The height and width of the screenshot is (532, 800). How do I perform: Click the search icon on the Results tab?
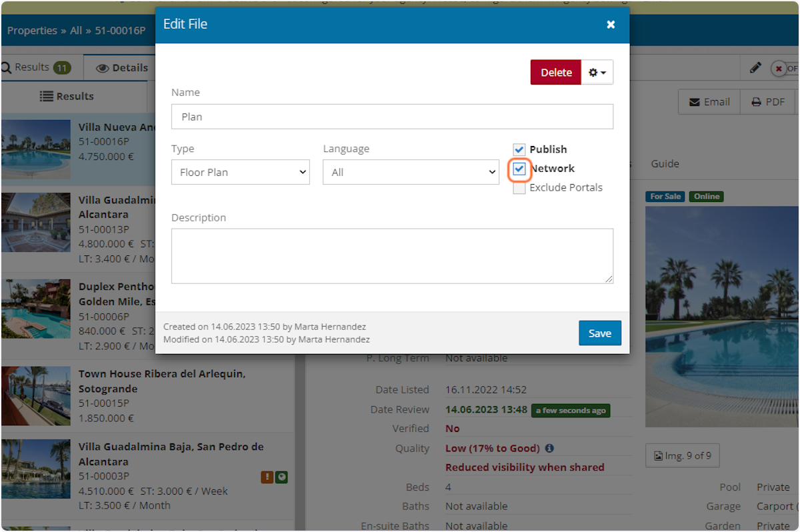[6, 67]
